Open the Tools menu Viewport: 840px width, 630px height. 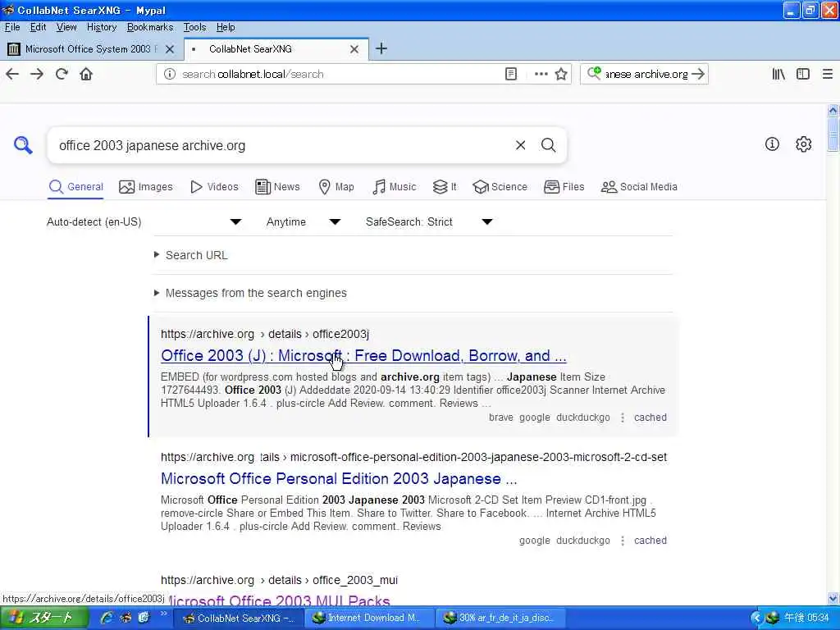194,27
